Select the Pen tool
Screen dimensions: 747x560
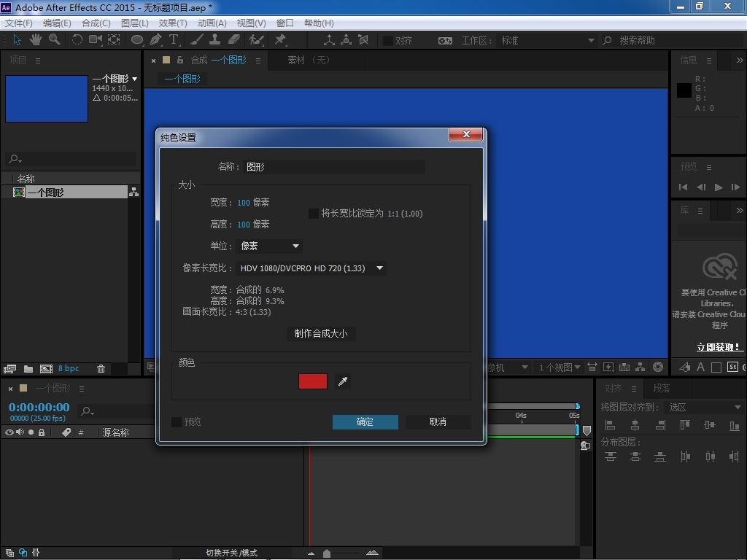(x=155, y=40)
